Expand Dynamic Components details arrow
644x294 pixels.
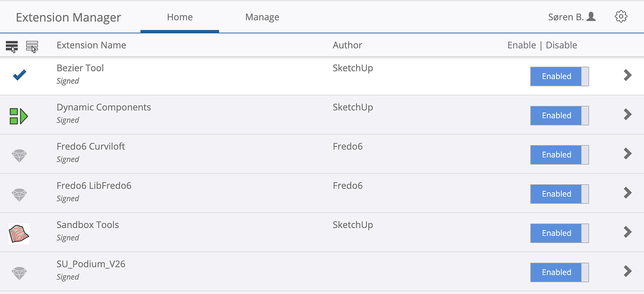pyautogui.click(x=628, y=114)
